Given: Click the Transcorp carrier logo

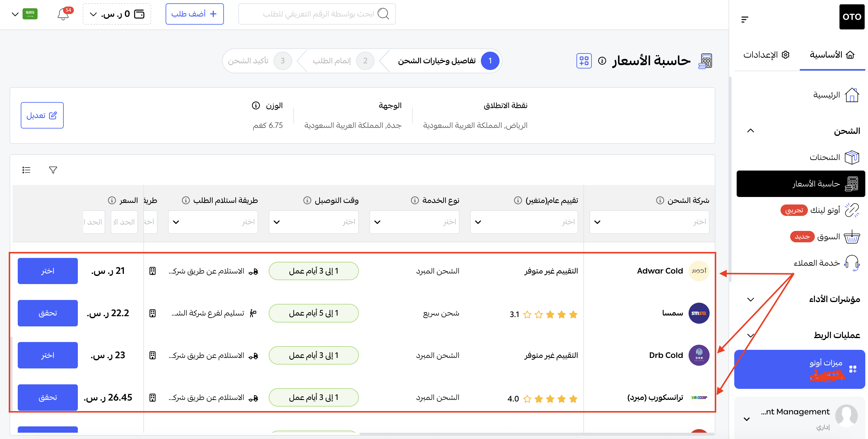Looking at the screenshot, I should [699, 398].
